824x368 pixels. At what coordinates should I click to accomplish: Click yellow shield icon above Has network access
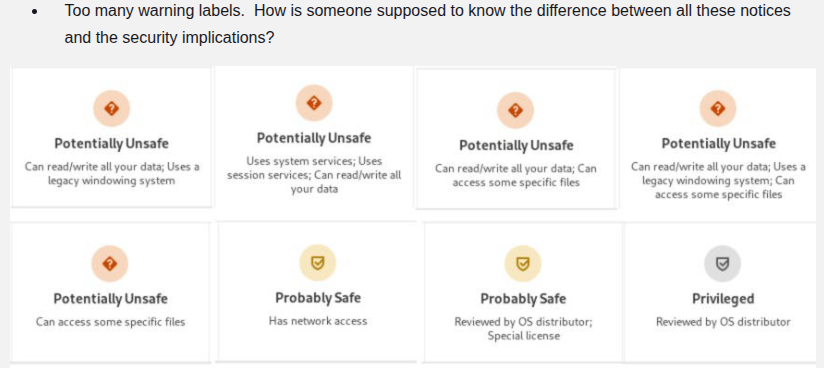point(317,262)
